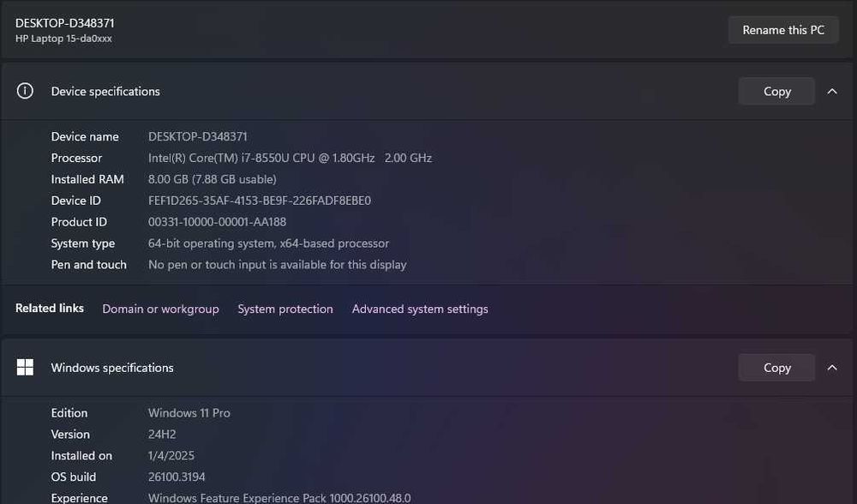Click the 24H2 version value

point(162,434)
